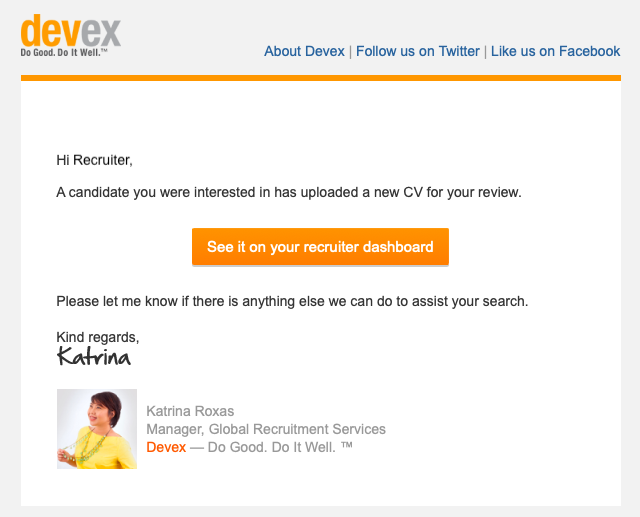Click the gray Do Good. Do It Well. signature tagline
The height and width of the screenshot is (517, 640).
pos(271,447)
